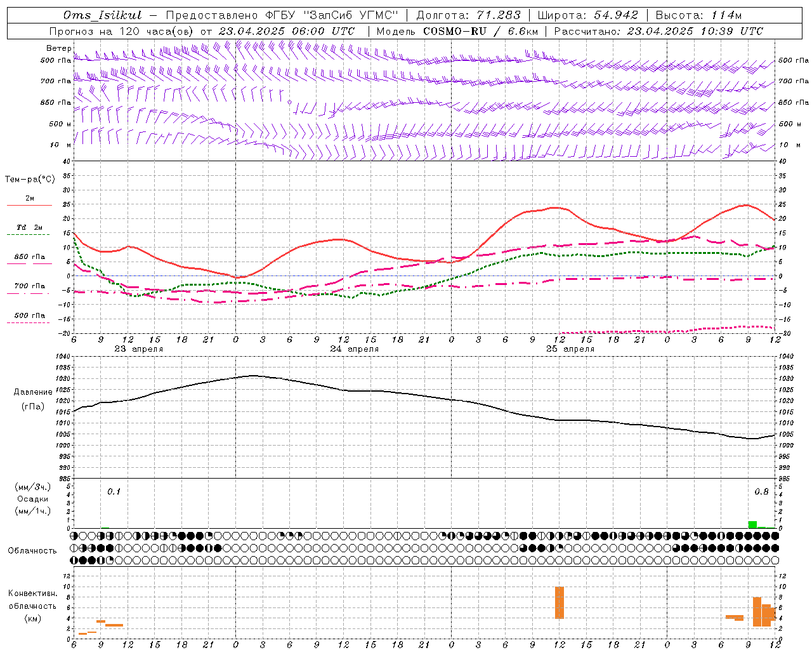Viewport: 812px width, 650px height.
Task: Click the forecast start 23.04.2025 06:00 UTC
Action: pyautogui.click(x=287, y=31)
